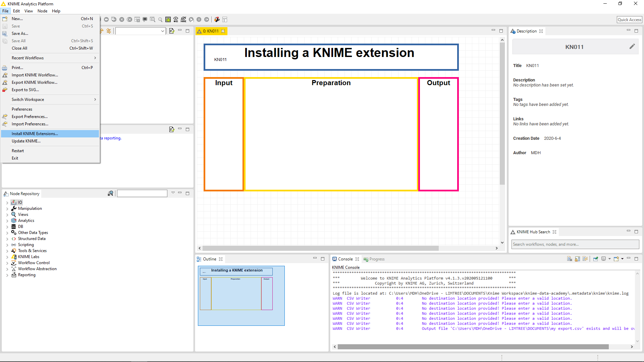644x362 pixels.
Task: Click the Pause Loop Execution icon
Action: (x=199, y=19)
